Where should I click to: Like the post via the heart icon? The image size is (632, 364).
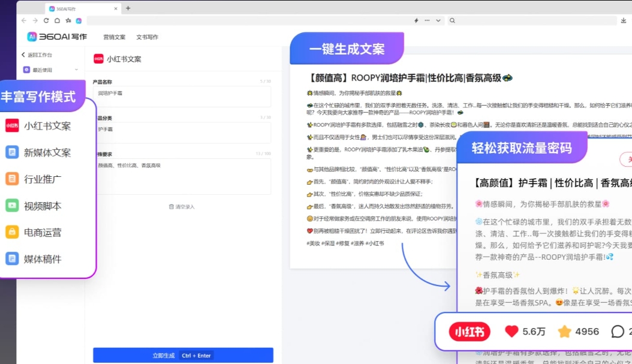(x=511, y=330)
